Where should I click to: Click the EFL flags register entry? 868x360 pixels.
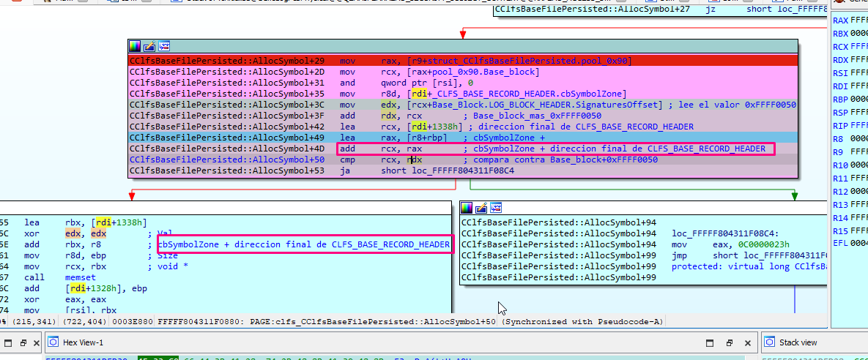point(841,244)
